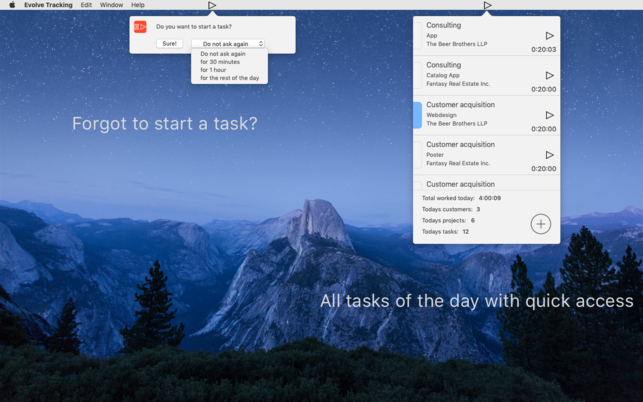This screenshot has width=643, height=402.
Task: Click 'Todays tasks: 12' summary
Action: coord(445,232)
